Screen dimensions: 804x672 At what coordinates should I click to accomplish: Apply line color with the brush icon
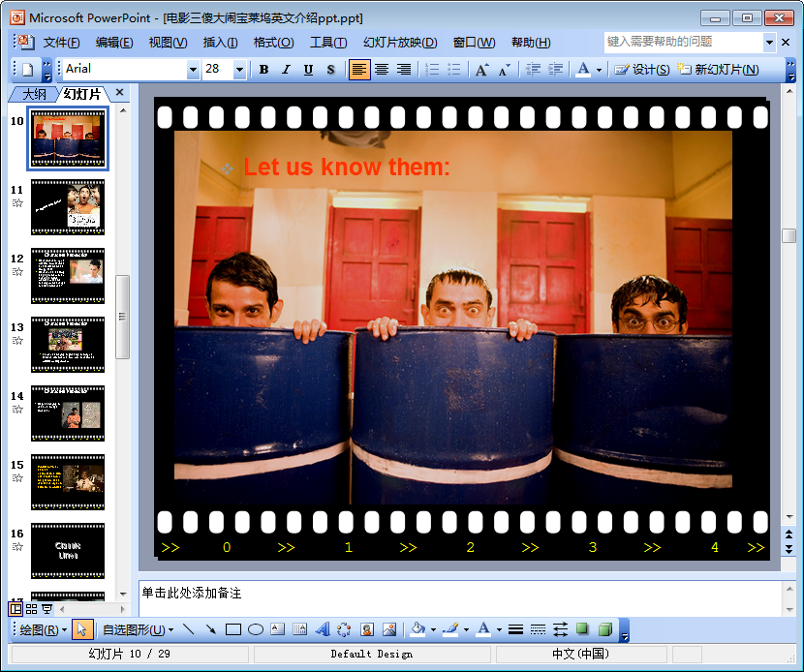(x=450, y=629)
